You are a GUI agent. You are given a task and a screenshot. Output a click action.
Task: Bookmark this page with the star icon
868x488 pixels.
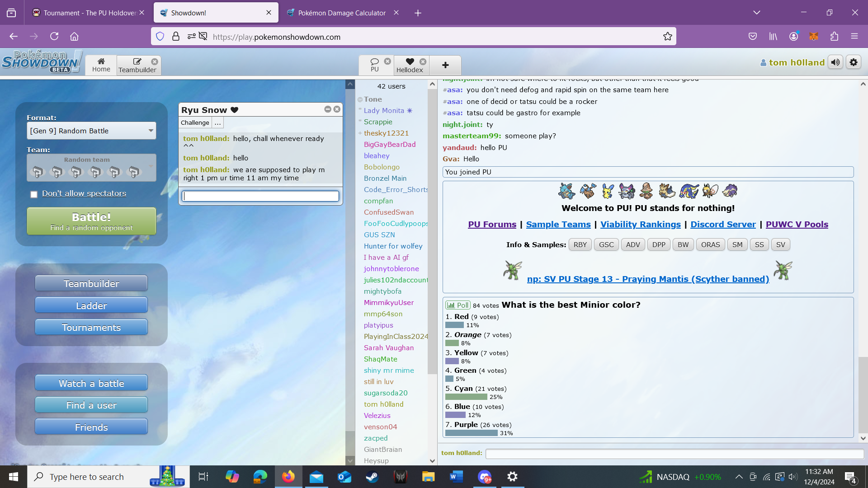click(667, 37)
